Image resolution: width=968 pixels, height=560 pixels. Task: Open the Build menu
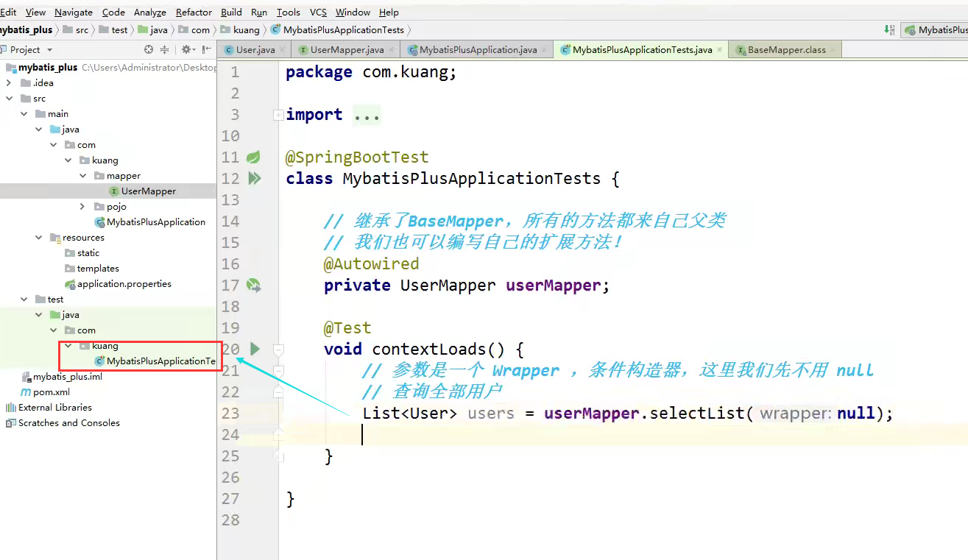[231, 12]
